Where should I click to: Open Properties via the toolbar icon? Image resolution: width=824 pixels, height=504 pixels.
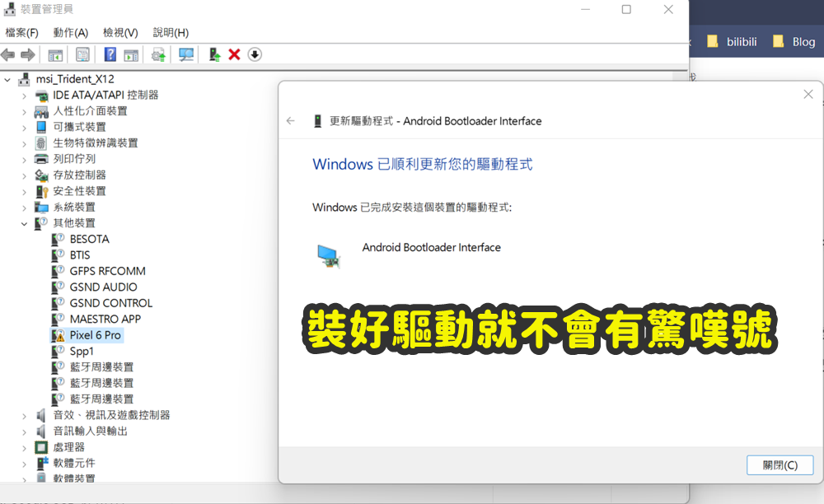click(82, 54)
